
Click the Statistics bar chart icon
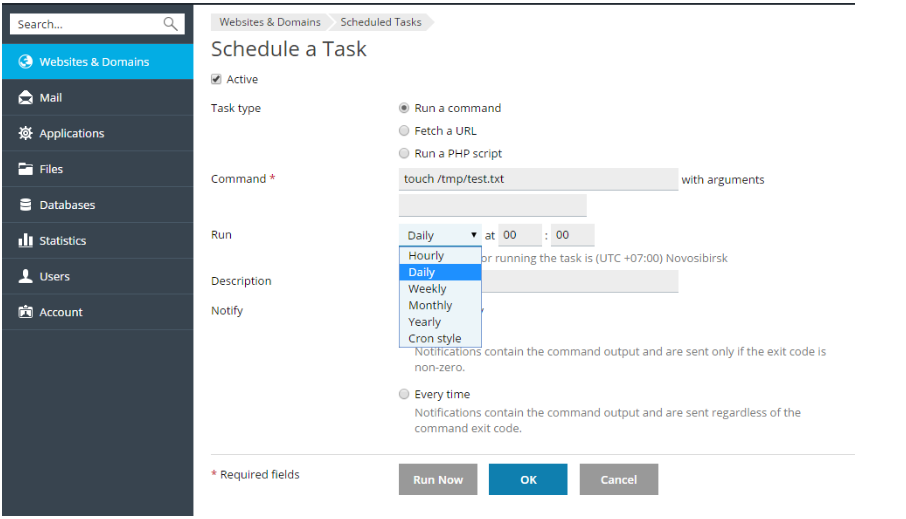[25, 240]
